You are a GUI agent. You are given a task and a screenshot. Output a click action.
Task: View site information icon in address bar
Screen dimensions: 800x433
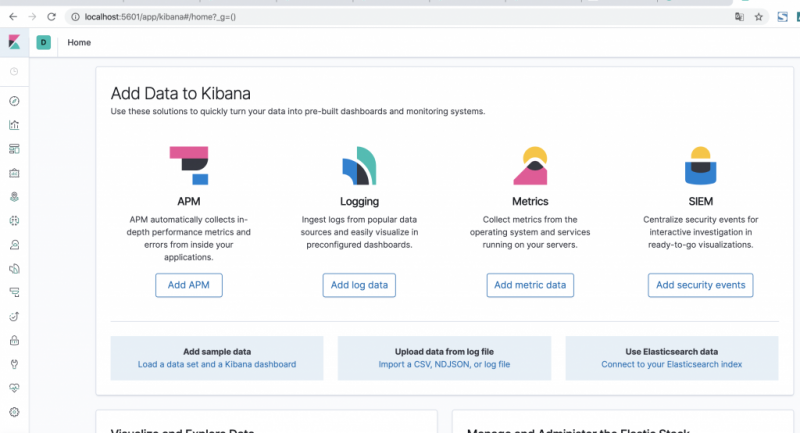(76, 17)
